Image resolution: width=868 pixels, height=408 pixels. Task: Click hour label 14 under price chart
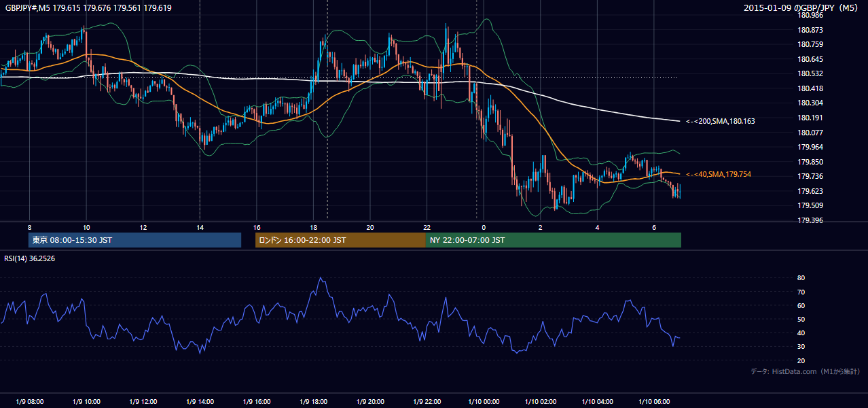point(200,227)
